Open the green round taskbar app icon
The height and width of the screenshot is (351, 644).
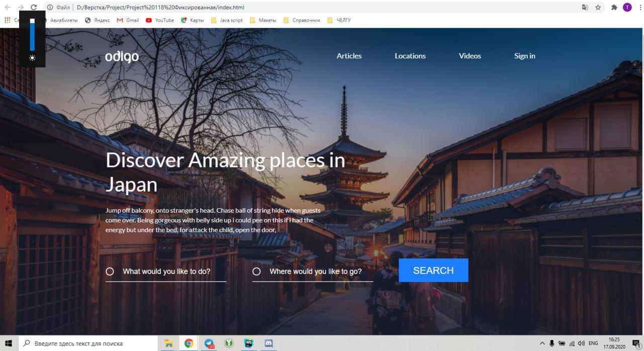[229, 343]
